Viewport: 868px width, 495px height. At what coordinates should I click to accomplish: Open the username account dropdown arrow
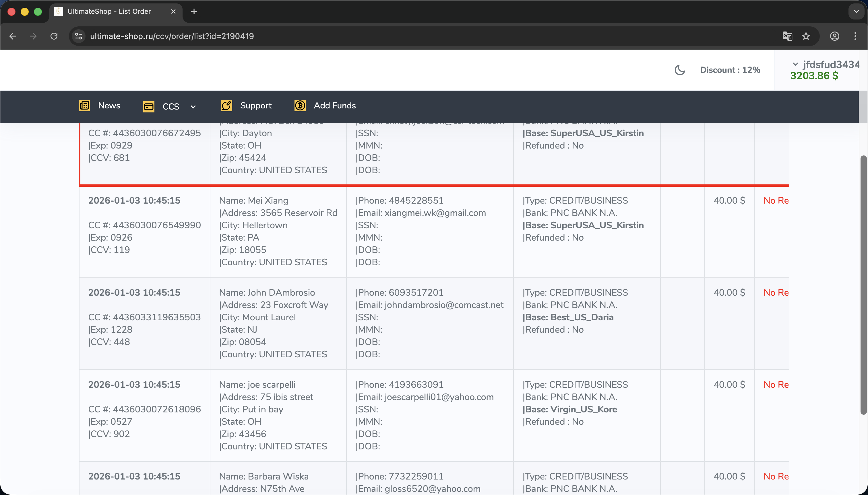click(795, 64)
